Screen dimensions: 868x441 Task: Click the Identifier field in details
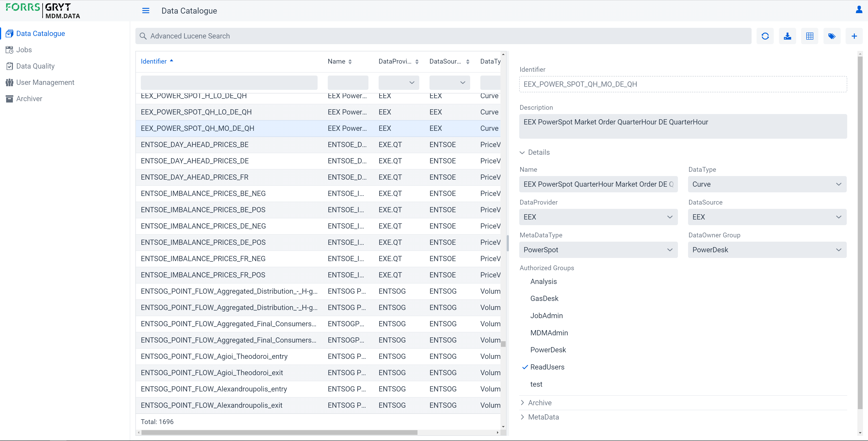683,84
